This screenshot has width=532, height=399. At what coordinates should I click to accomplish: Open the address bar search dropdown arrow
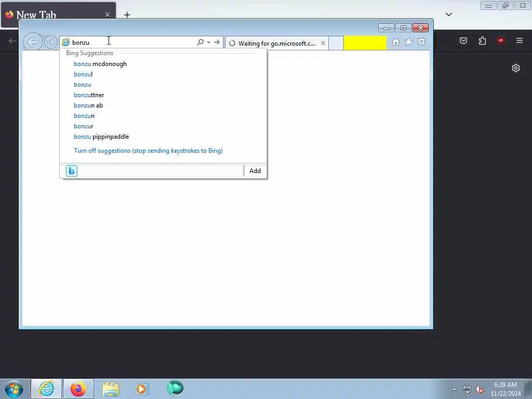click(208, 42)
